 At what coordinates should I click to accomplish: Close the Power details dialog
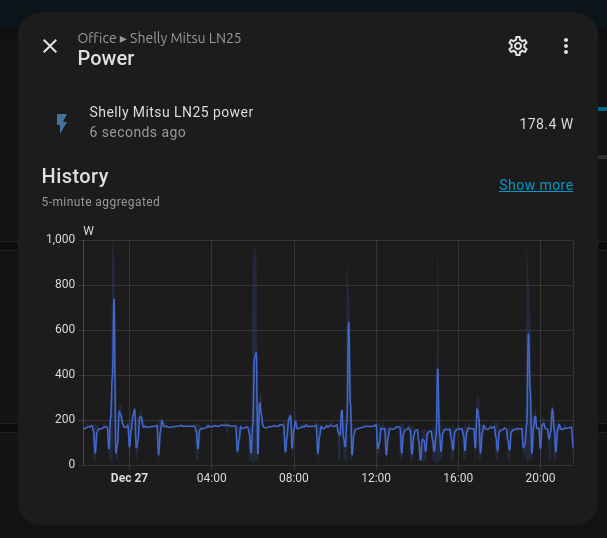tap(50, 46)
